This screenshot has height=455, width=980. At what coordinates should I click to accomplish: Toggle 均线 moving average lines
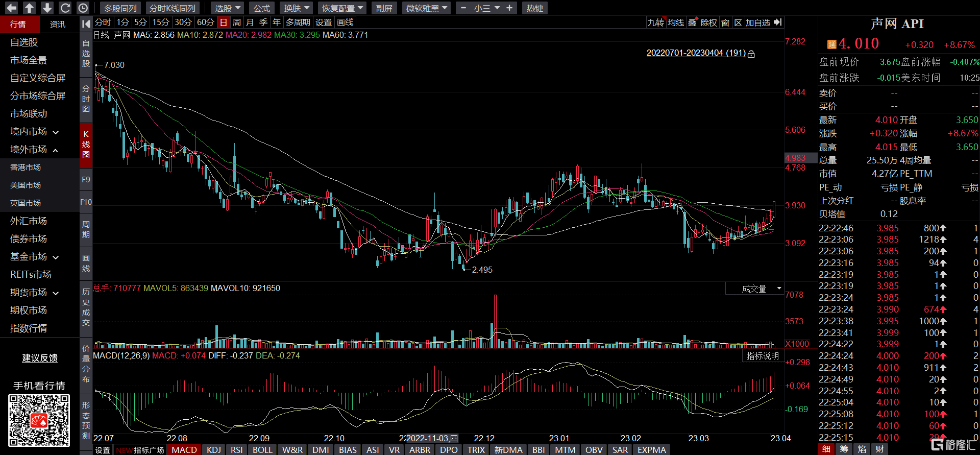tap(675, 22)
